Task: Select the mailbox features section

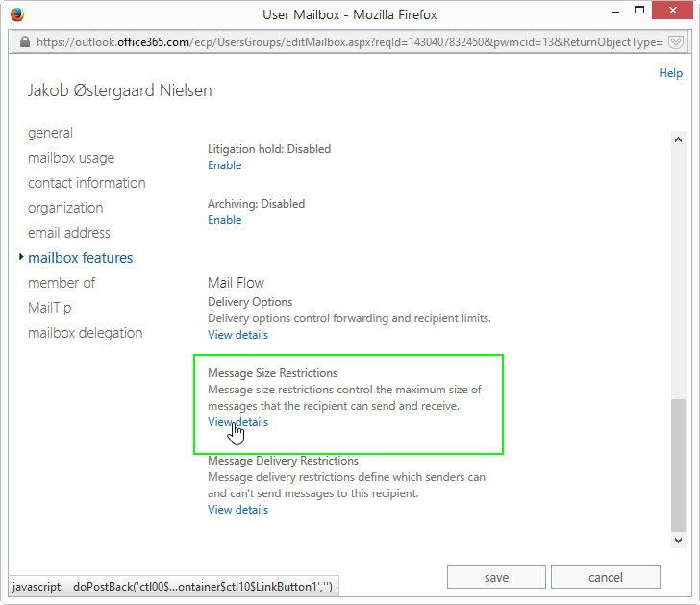Action: (81, 258)
